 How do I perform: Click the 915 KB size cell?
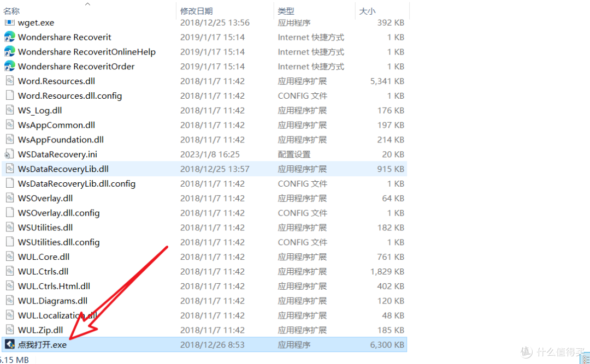(391, 169)
